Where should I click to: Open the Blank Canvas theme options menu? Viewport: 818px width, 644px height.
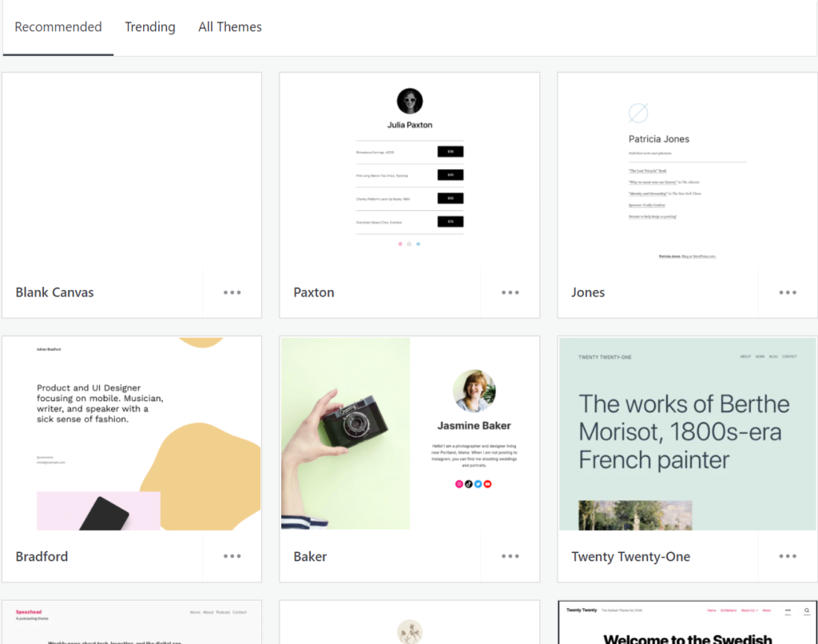(x=232, y=292)
